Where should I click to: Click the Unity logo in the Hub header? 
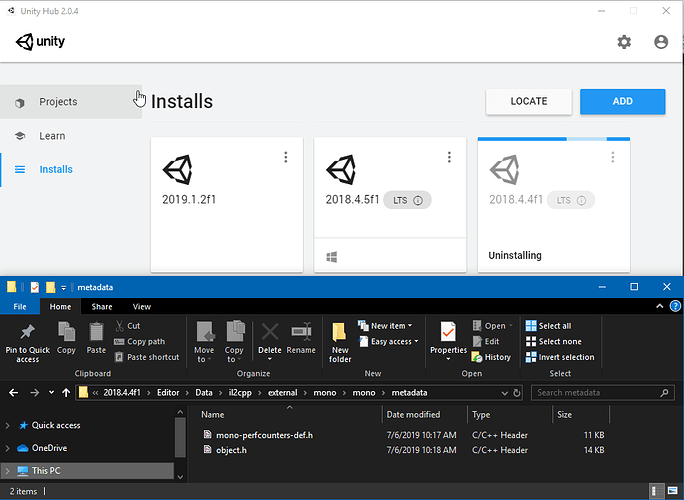point(40,42)
